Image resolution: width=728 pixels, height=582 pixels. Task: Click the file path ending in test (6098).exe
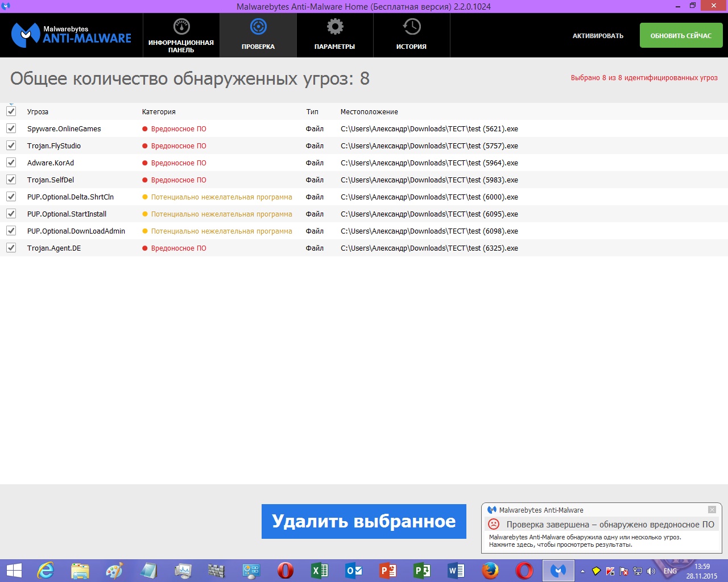pos(429,231)
